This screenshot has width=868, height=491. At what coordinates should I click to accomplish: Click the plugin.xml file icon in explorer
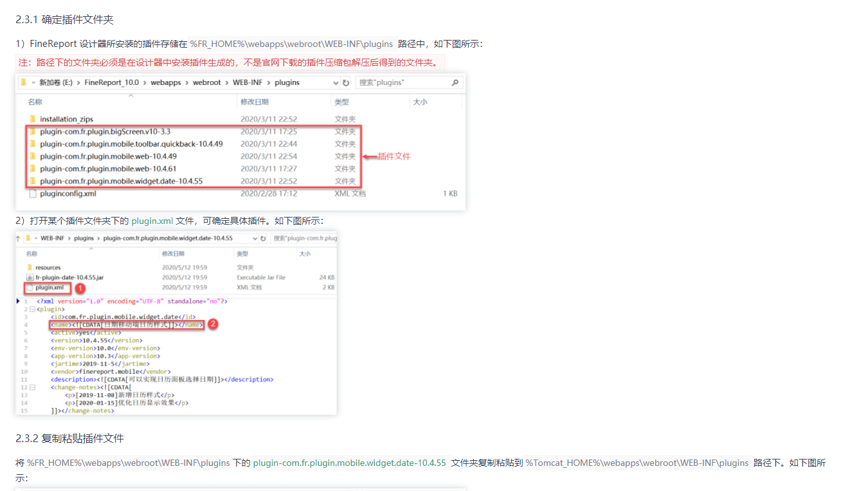pyautogui.click(x=30, y=288)
